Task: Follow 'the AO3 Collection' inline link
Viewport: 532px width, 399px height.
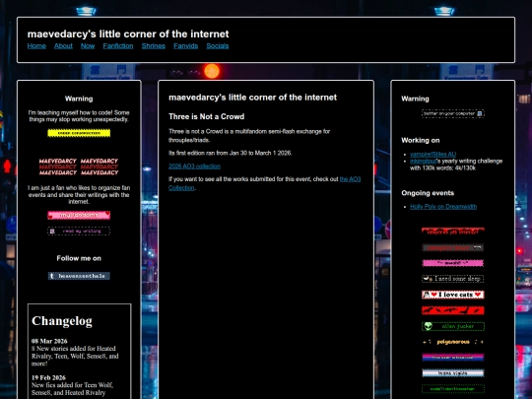Action: click(350, 179)
